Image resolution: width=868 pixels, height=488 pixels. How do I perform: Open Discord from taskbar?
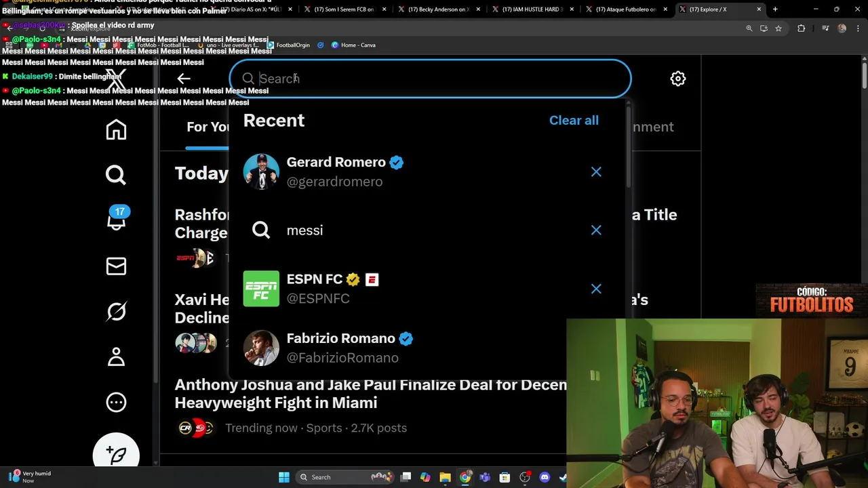[x=545, y=477]
